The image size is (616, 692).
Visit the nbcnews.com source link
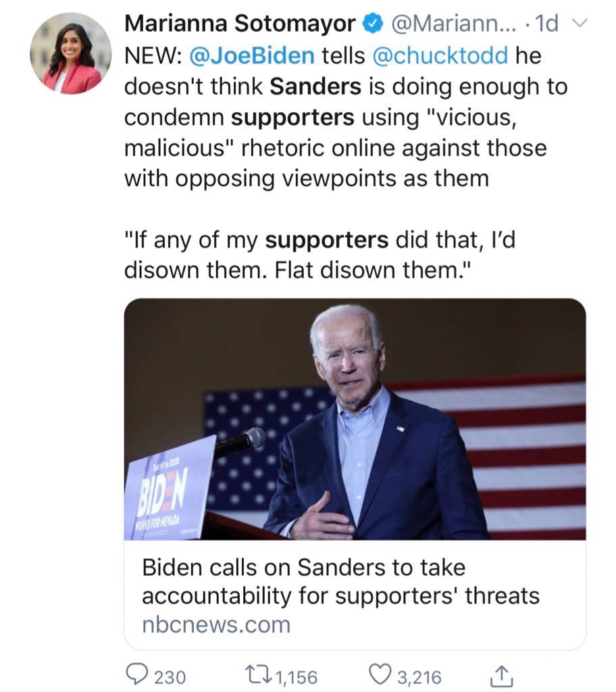[x=216, y=624]
